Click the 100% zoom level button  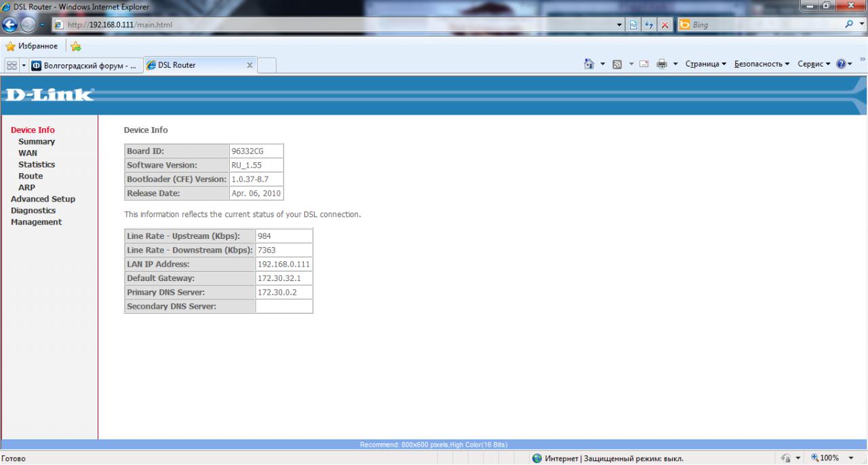[825, 458]
